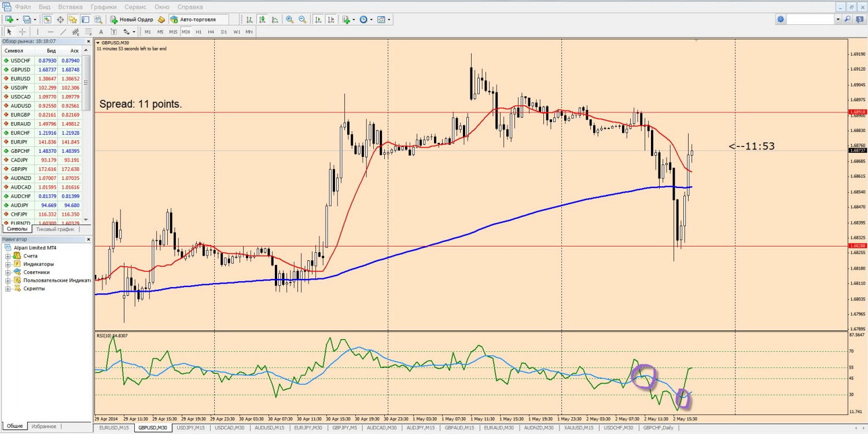
Task: Toggle chart shift
Action: pyautogui.click(x=331, y=19)
